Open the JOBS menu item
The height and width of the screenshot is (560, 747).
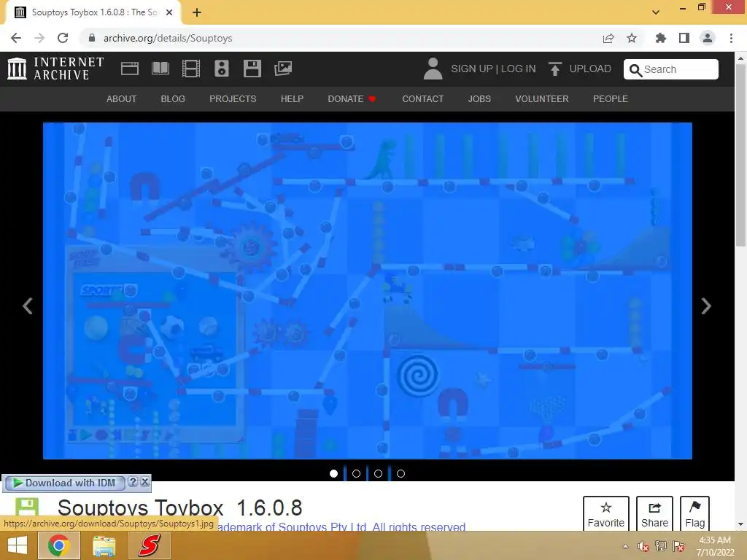[x=479, y=99]
